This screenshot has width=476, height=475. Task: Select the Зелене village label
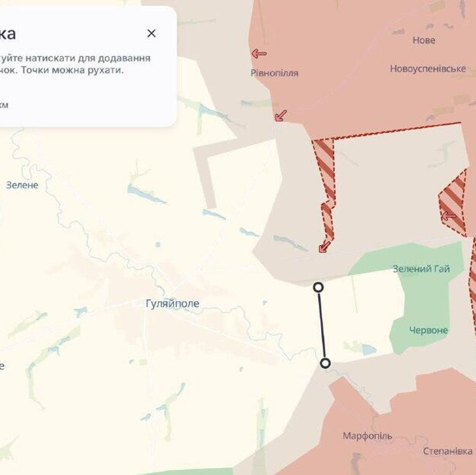22,185
